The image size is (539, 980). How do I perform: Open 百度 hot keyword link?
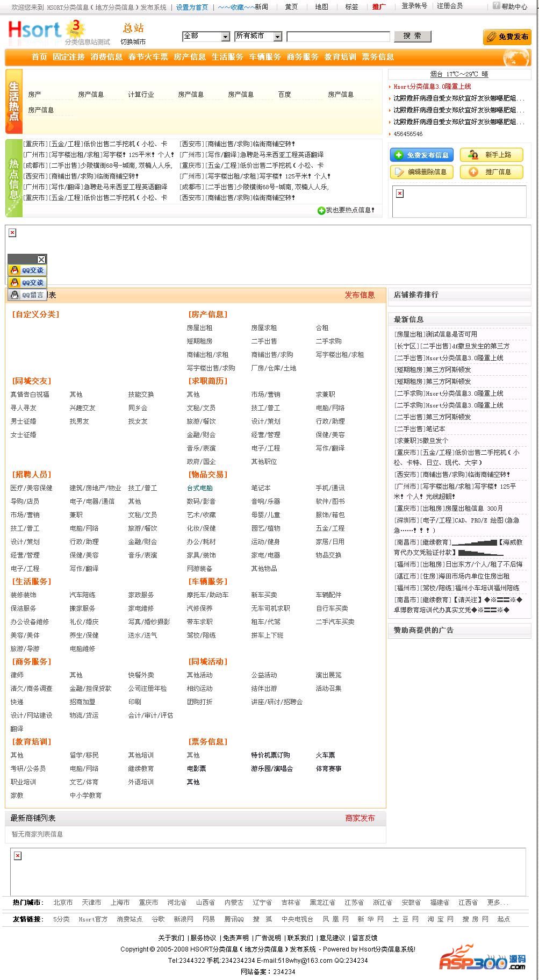pyautogui.click(x=284, y=95)
